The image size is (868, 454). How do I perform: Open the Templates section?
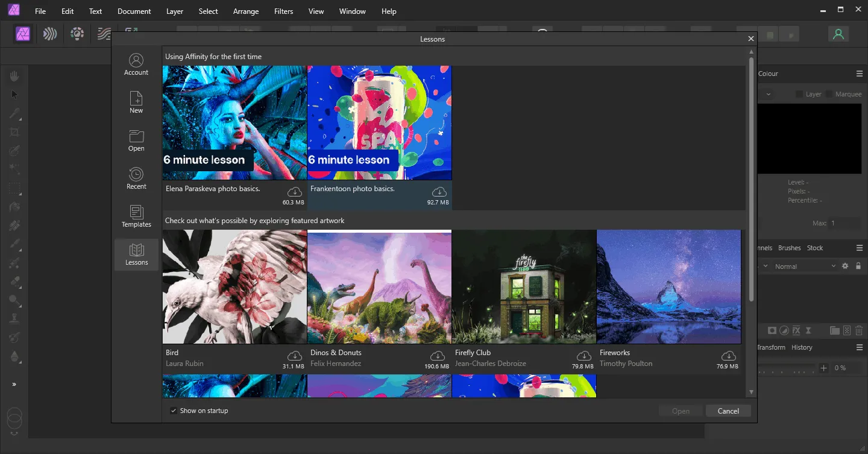click(x=136, y=216)
